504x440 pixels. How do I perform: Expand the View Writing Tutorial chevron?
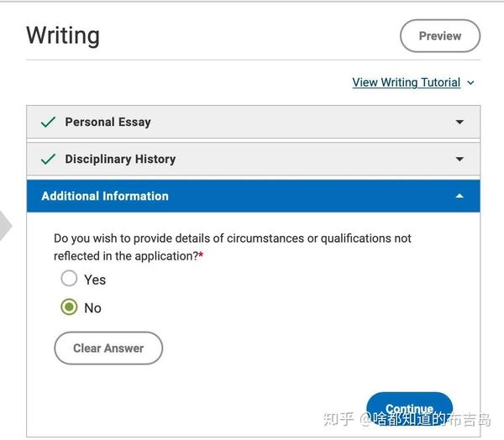coord(470,82)
